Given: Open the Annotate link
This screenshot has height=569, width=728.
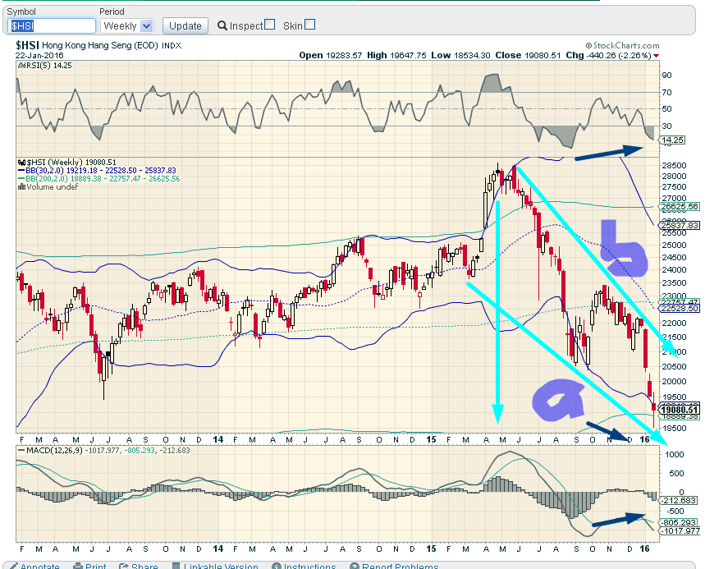Looking at the screenshot, I should coord(40,567).
